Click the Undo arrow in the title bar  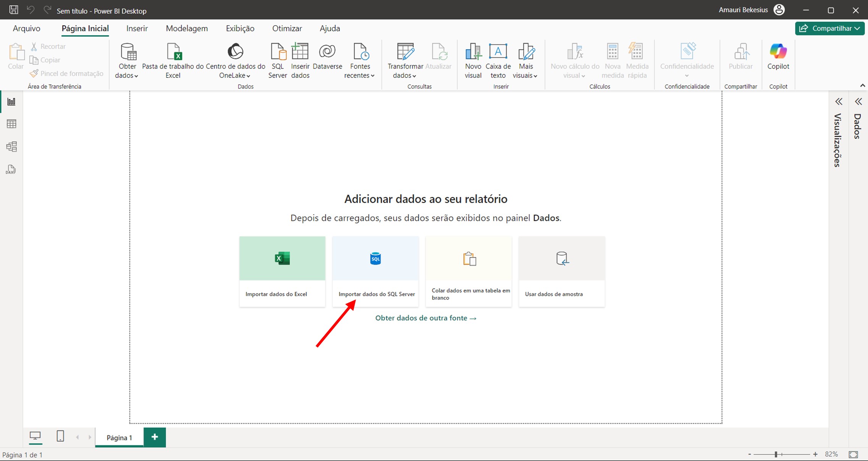[31, 10]
